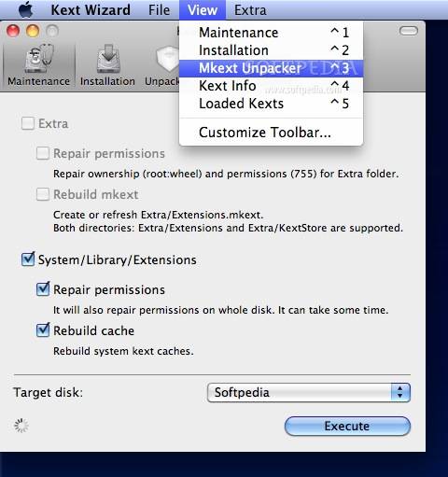This screenshot has height=477, width=448.
Task: Click the toolbar toggle pill button
Action: (x=409, y=31)
